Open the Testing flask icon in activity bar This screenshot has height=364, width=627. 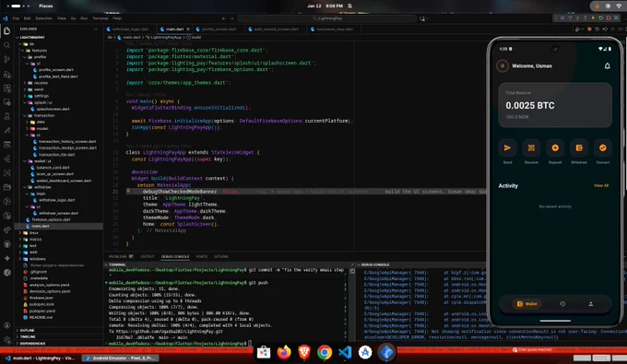pos(6,116)
